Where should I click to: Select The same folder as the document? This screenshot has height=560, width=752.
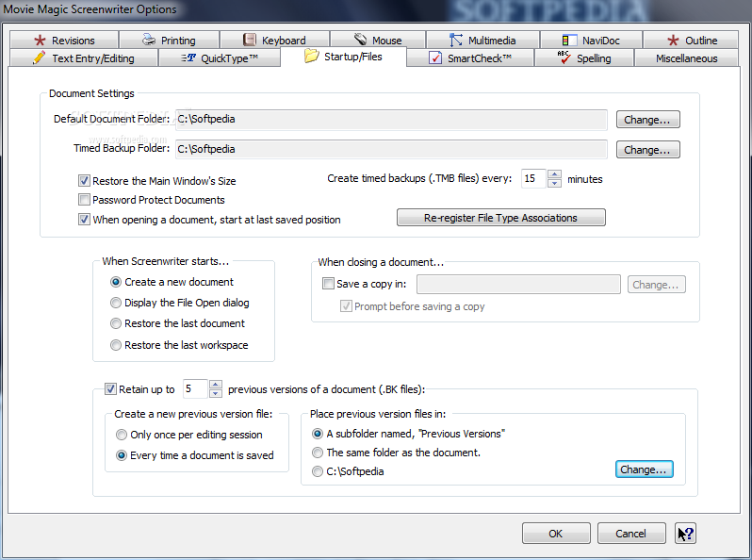[317, 453]
